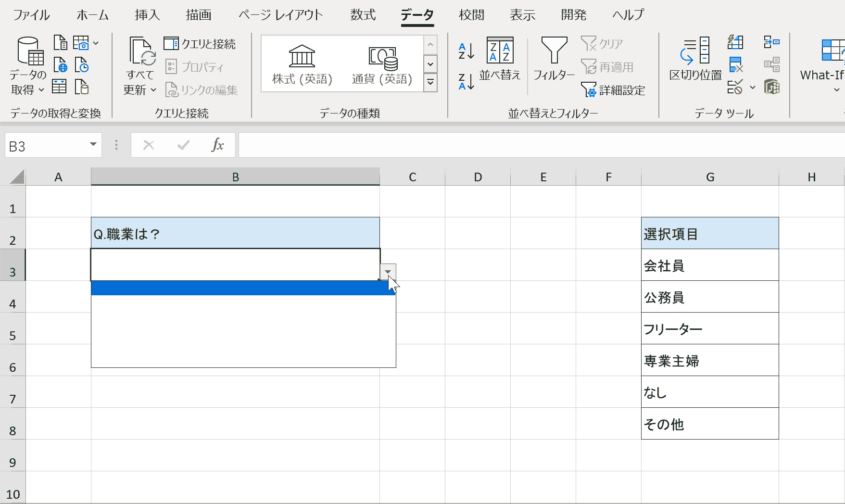The image size is (845, 504).
Task: Click the クリア filter button
Action: [602, 44]
